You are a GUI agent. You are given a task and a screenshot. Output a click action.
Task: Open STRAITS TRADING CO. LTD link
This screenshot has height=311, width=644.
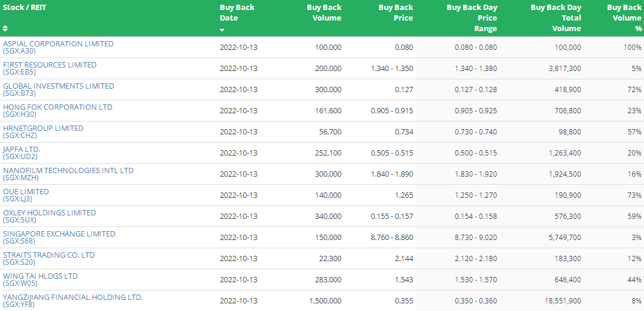coord(49,255)
